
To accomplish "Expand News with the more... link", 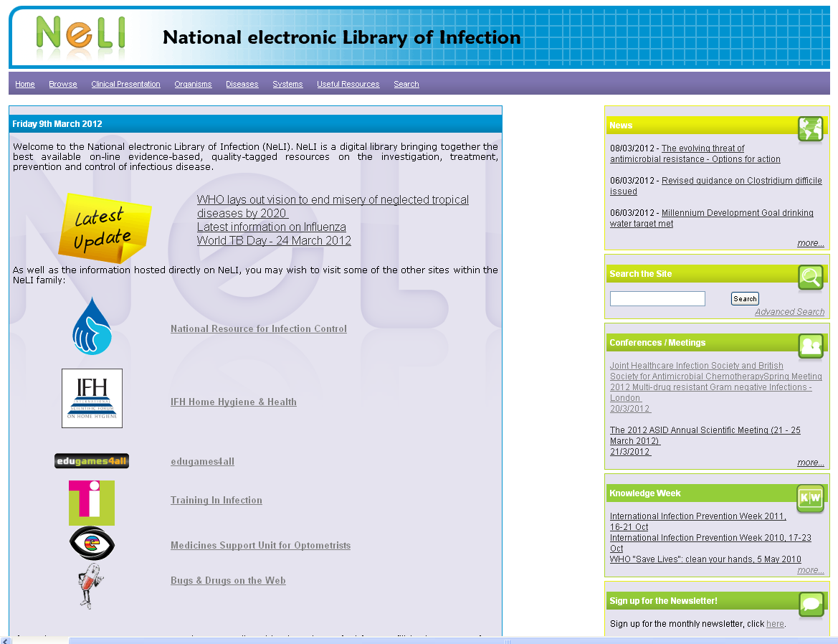I will tap(810, 244).
